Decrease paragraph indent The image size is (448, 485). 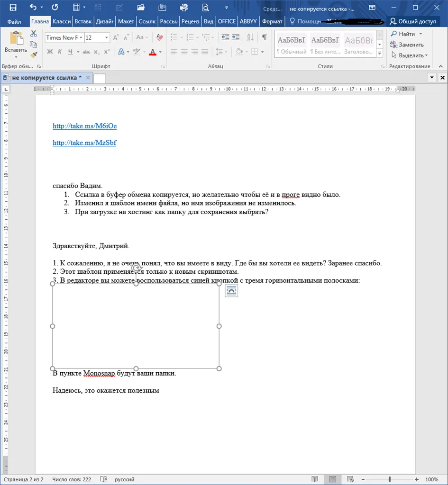[225, 37]
